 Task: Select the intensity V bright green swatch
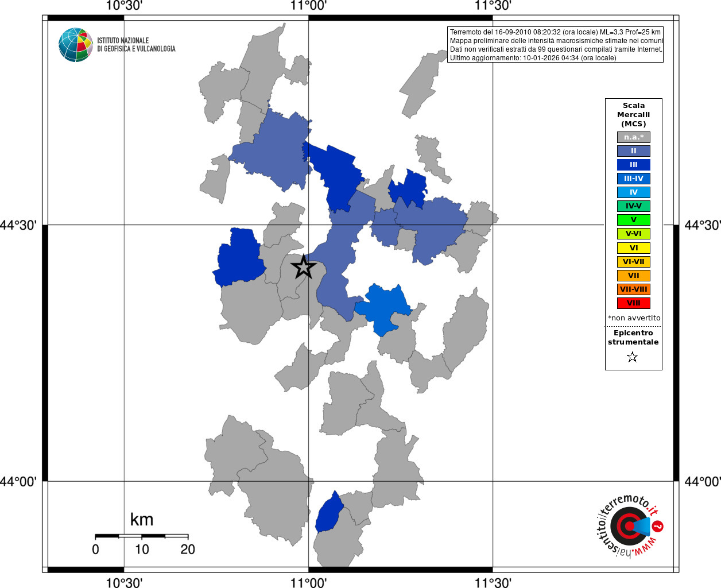633,220
